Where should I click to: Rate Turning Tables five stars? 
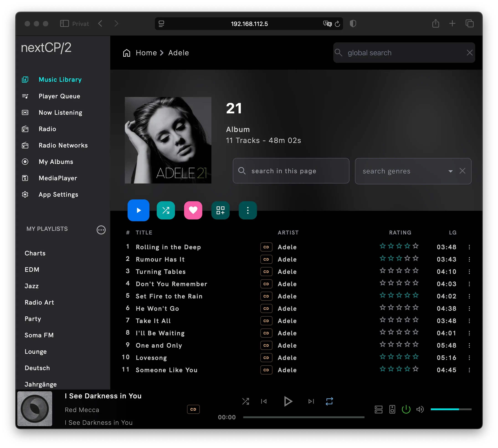[416, 270]
